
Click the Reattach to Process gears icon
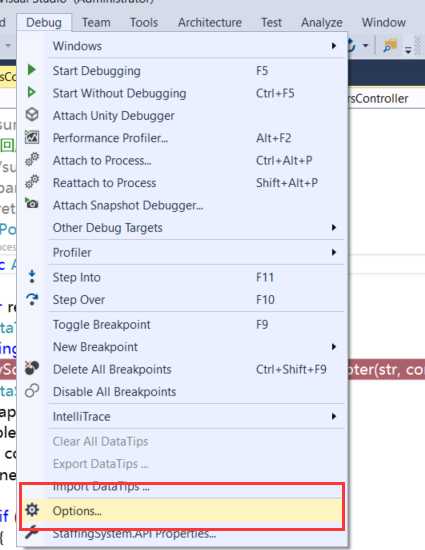(x=32, y=182)
